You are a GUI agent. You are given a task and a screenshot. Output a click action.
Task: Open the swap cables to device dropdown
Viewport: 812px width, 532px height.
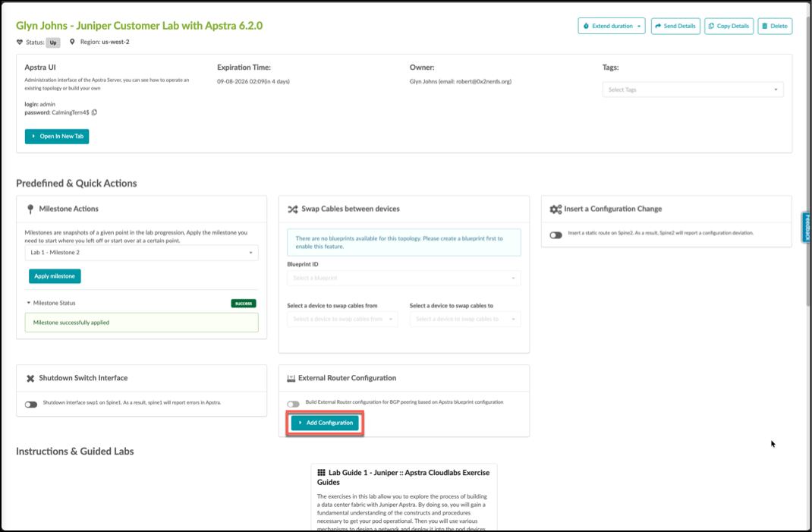(x=465, y=319)
